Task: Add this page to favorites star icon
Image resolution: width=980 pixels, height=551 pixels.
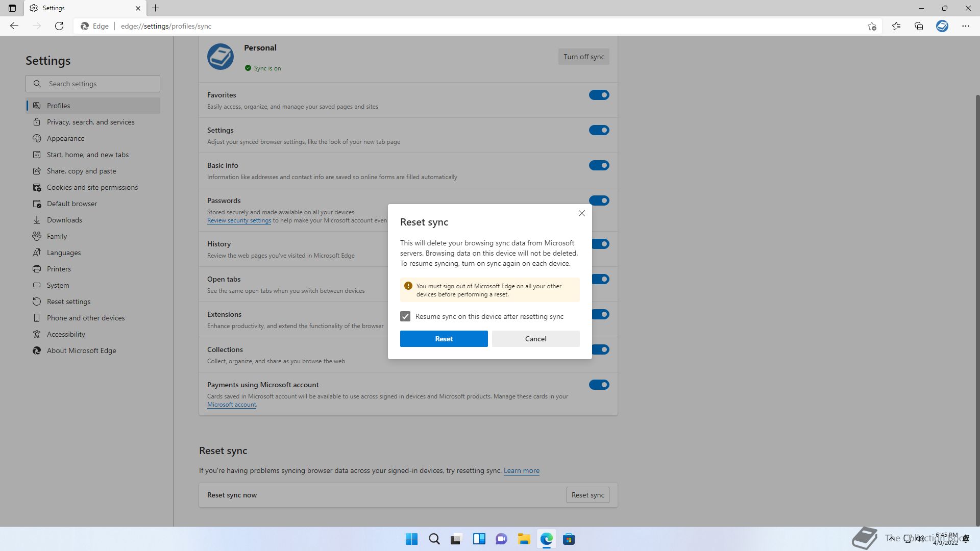Action: pyautogui.click(x=872, y=26)
